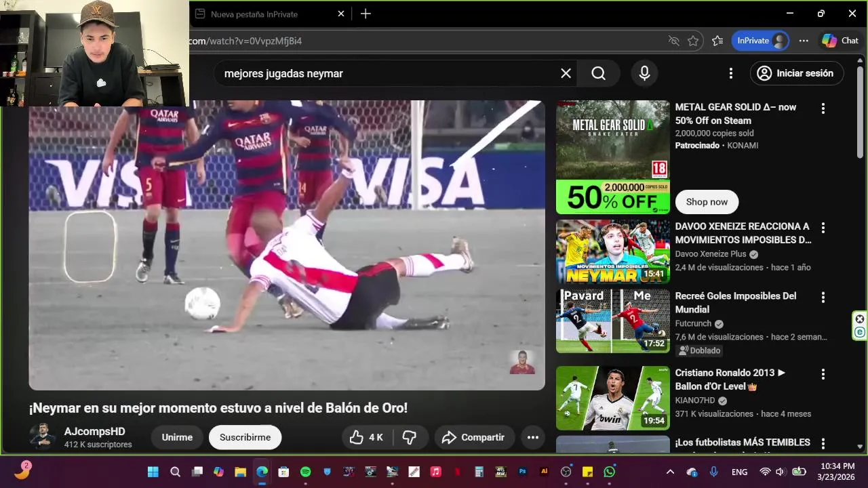Open the speaker volume tray icon
This screenshot has width=868, height=488.
click(781, 472)
